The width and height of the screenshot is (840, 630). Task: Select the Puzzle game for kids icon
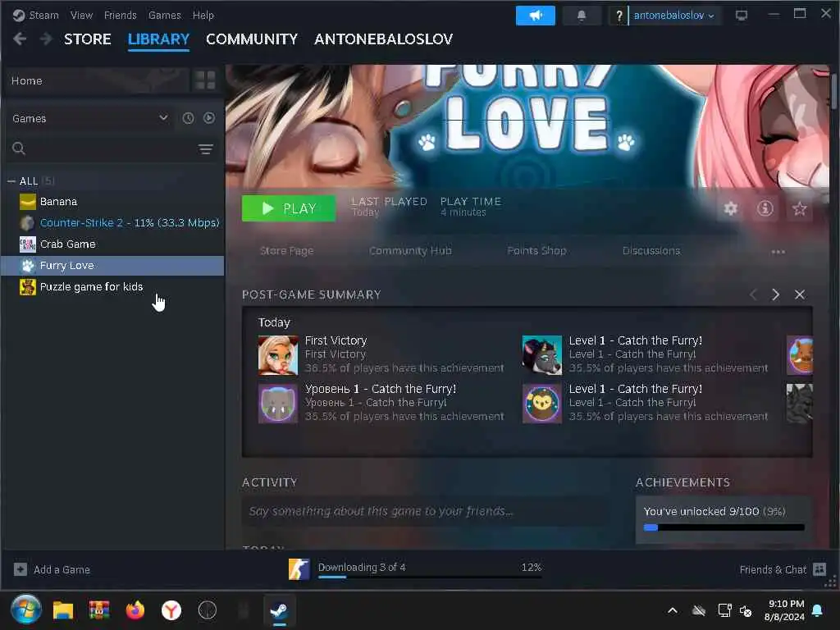(28, 287)
